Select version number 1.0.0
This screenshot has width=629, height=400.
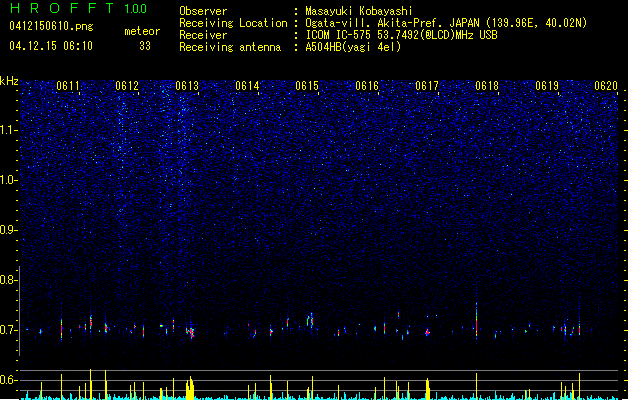pos(136,9)
